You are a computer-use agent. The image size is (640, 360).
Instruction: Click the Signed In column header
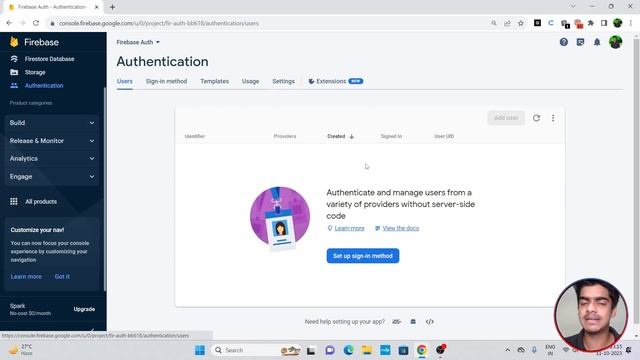click(391, 136)
